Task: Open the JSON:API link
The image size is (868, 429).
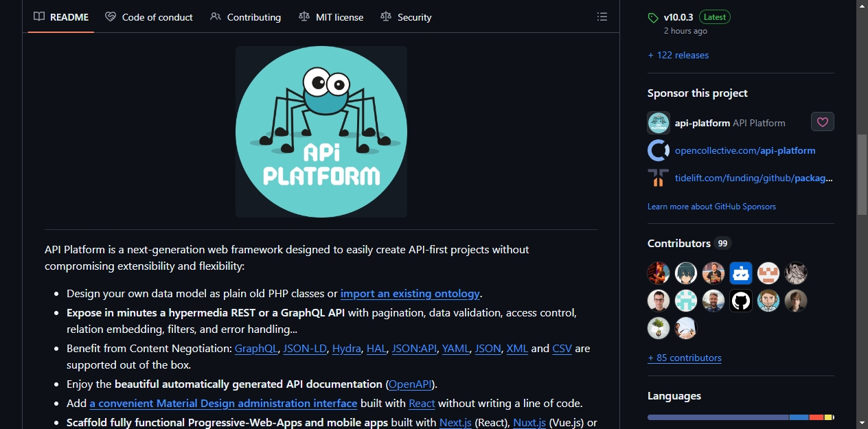Action: [x=414, y=348]
